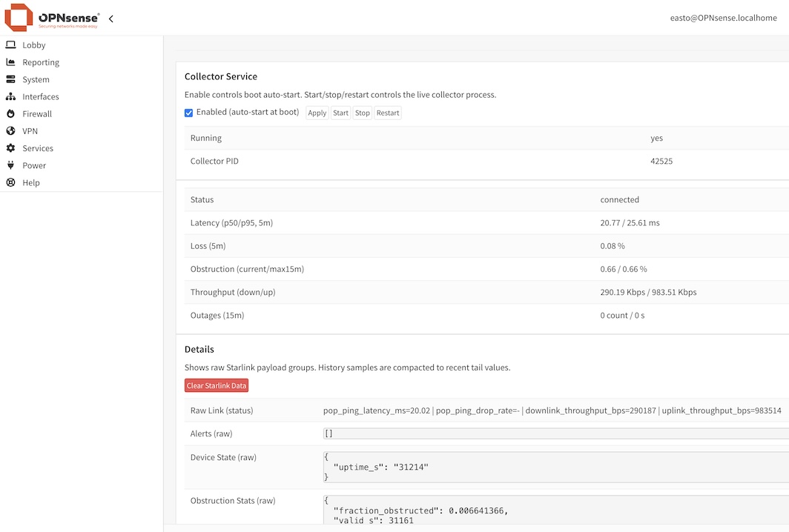This screenshot has height=532, width=789.
Task: Click the Details section heading
Action: pyautogui.click(x=199, y=349)
